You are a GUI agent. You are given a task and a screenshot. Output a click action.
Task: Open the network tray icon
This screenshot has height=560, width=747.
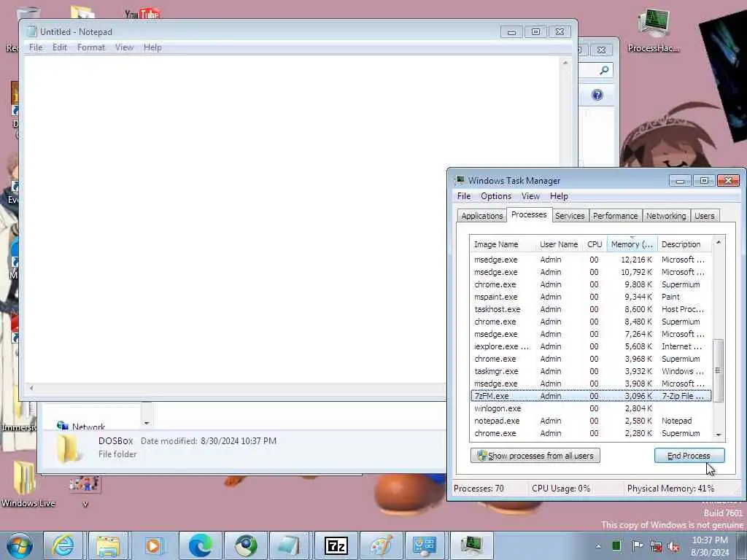point(656,546)
